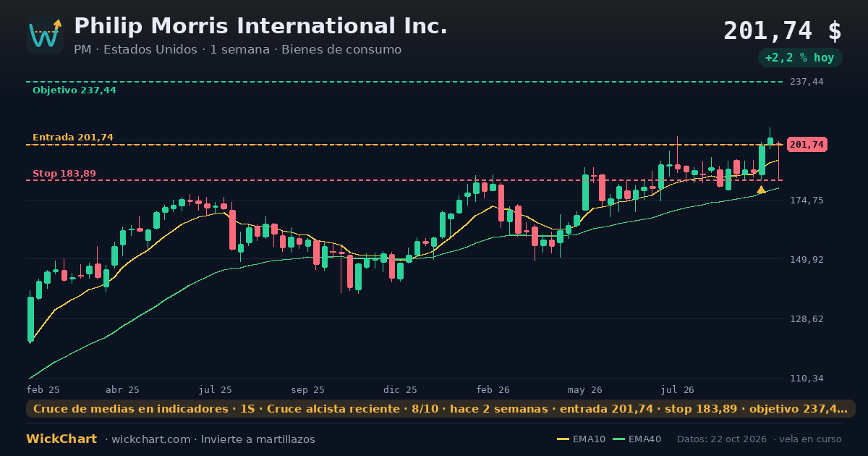Click the red 201,74 price axis tag
The image size is (868, 456).
coord(807,145)
